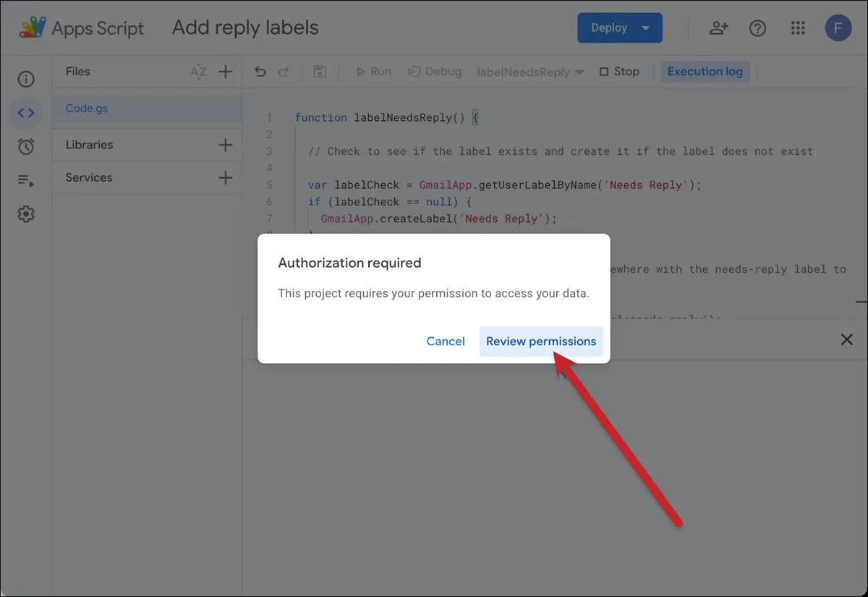Image resolution: width=868 pixels, height=597 pixels.
Task: Click the Apps Script title text
Action: (x=98, y=28)
